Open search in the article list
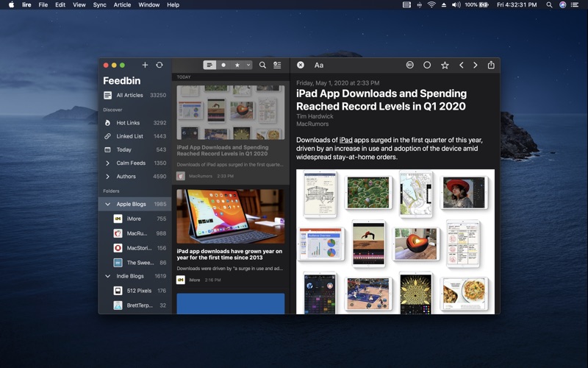588x368 pixels. tap(262, 65)
